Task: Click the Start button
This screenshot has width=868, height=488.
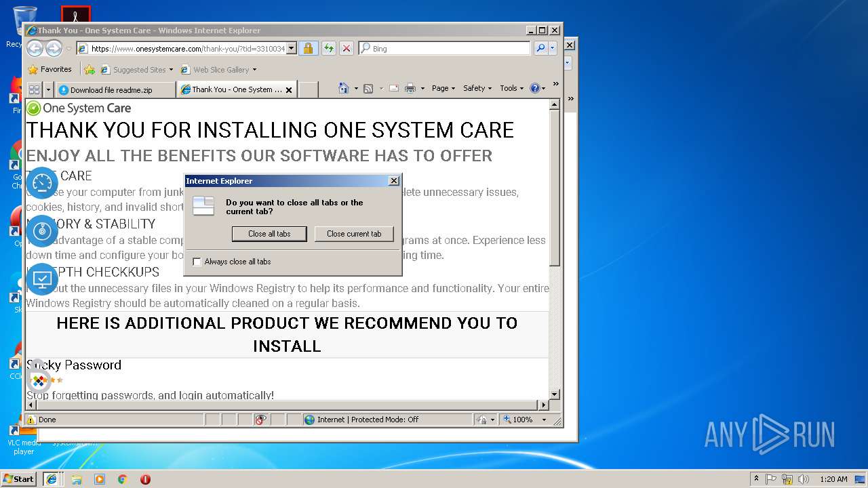Action: [18, 479]
